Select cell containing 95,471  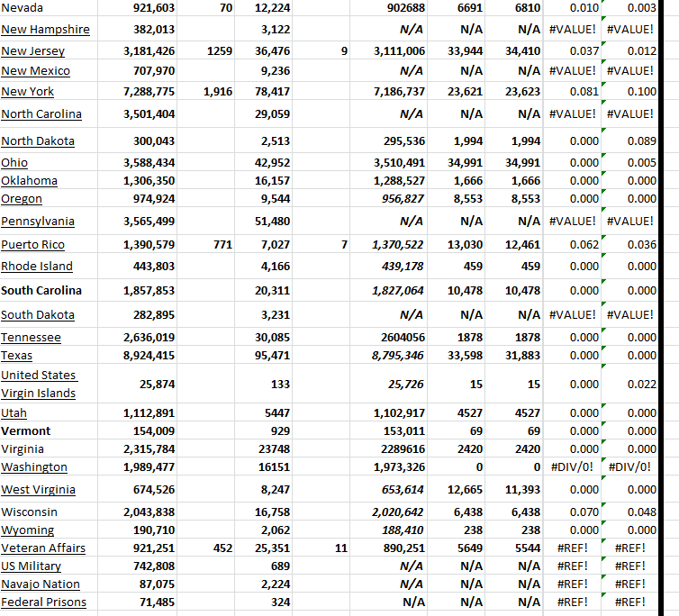(264, 356)
